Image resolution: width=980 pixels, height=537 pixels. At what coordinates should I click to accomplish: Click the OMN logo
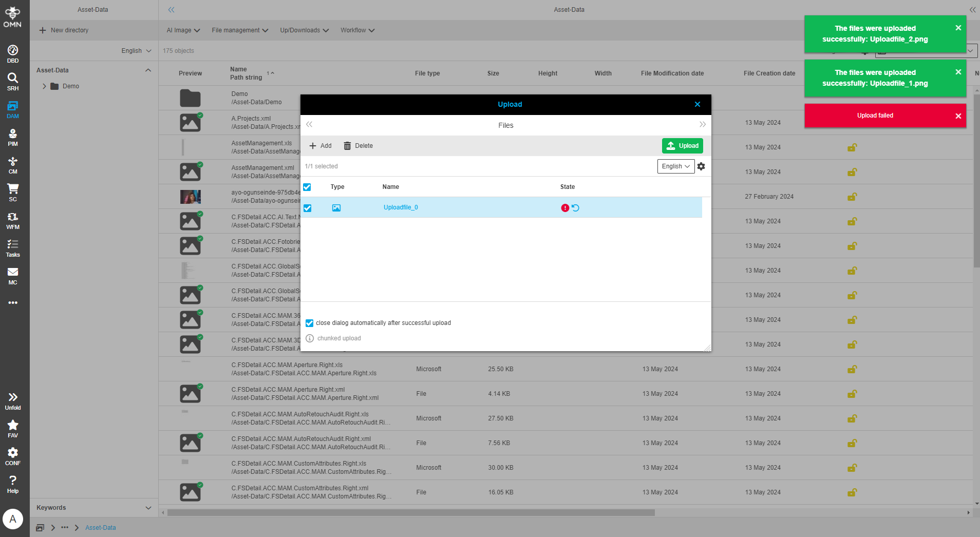(x=13, y=16)
